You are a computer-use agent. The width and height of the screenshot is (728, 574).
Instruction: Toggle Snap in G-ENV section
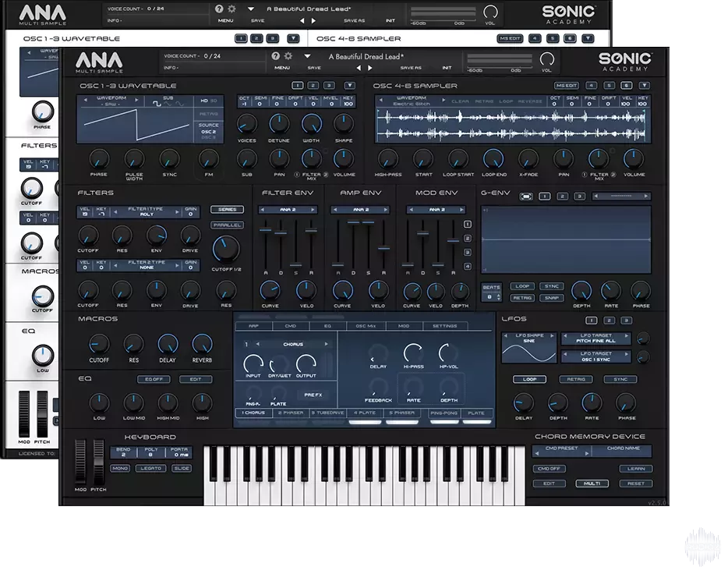click(552, 298)
